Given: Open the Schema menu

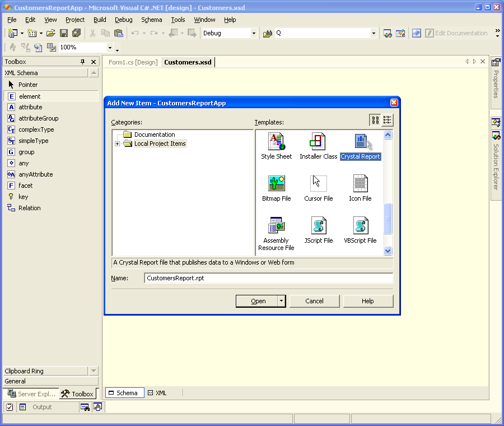Looking at the screenshot, I should click(151, 20).
